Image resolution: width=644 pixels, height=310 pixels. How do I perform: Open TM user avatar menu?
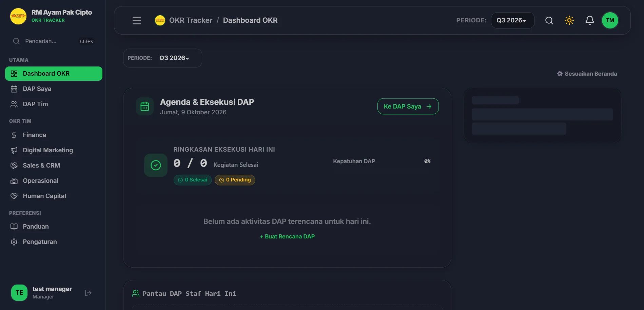(x=610, y=20)
